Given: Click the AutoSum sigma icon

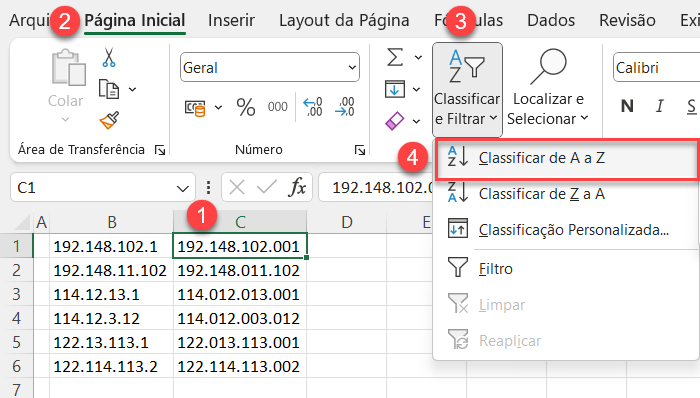Looking at the screenshot, I should [x=395, y=57].
